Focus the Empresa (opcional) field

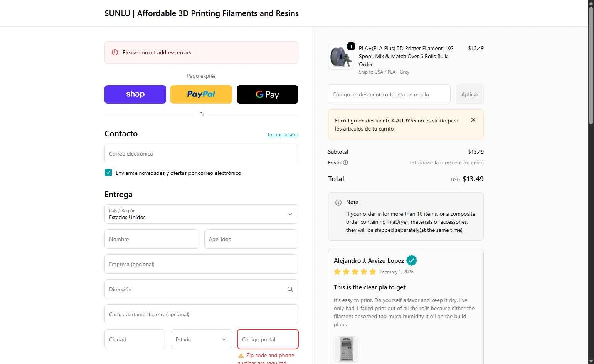tap(201, 264)
